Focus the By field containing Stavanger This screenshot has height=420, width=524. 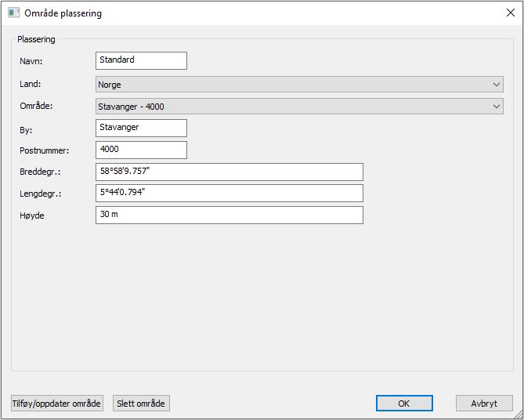pyautogui.click(x=141, y=128)
